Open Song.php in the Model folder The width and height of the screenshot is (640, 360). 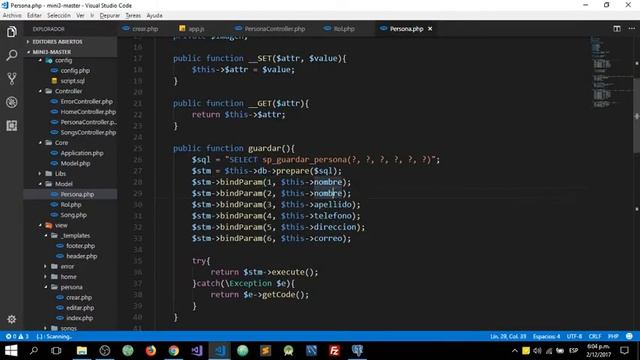click(x=73, y=215)
